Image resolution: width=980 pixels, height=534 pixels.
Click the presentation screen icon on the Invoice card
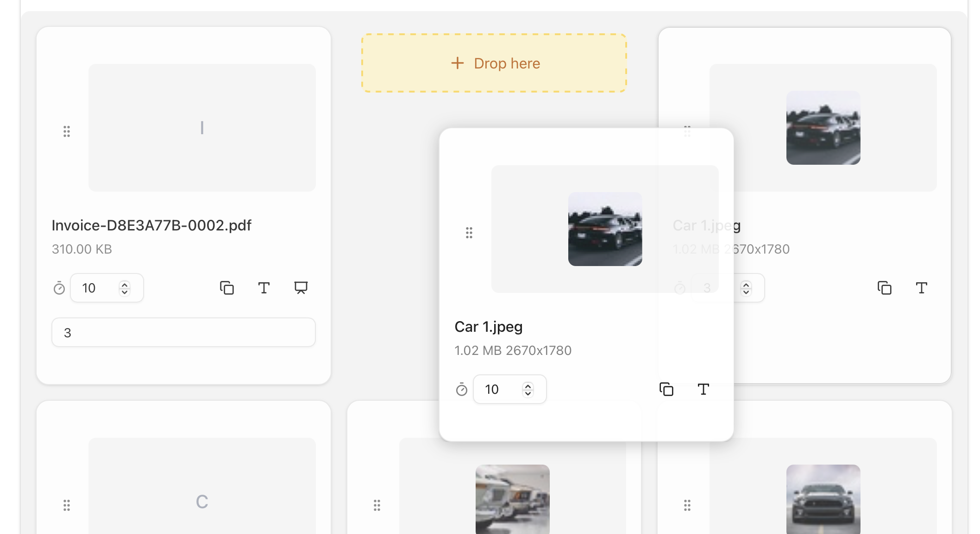[301, 288]
